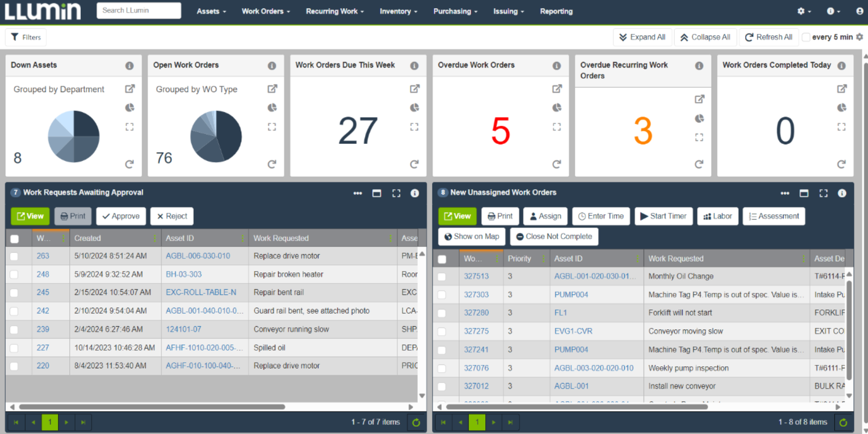This screenshot has width=868, height=434.
Task: Open asset link PUMP004 in row 327303
Action: point(571,295)
